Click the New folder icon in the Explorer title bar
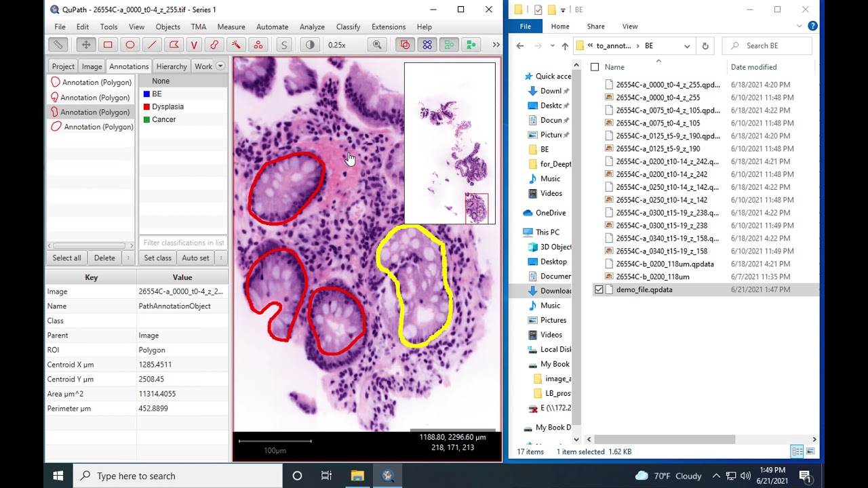 (x=551, y=9)
